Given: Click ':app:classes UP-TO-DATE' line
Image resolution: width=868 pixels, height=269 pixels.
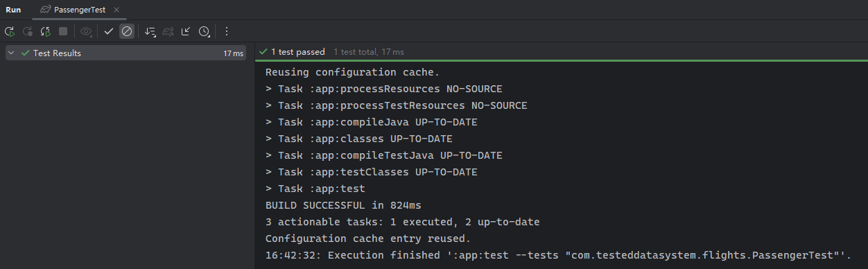Looking at the screenshot, I should click(358, 139).
